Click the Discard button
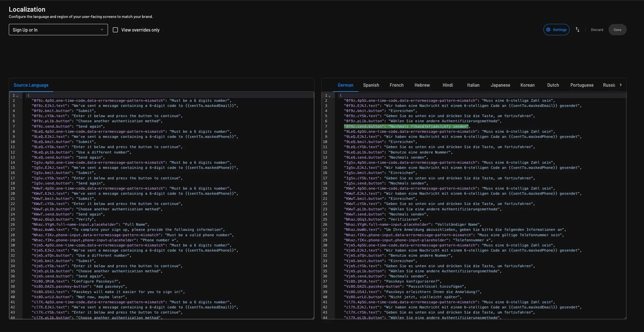 pos(597,30)
